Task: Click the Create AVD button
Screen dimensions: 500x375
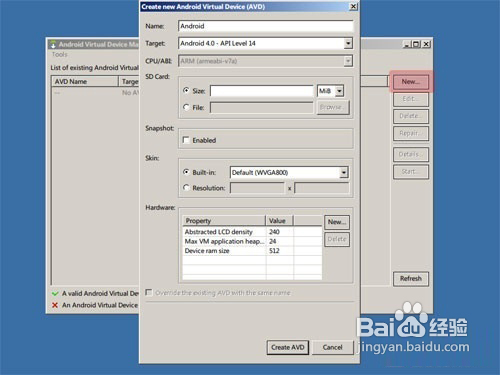Action: tap(288, 347)
